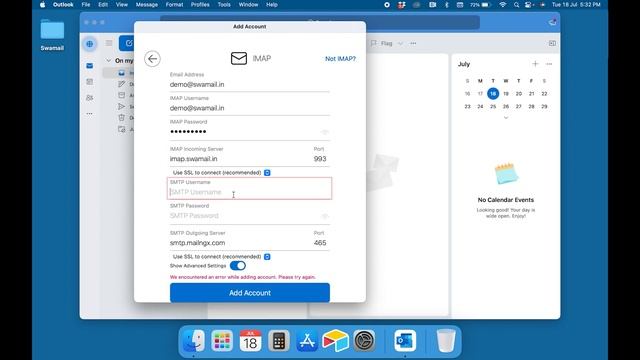This screenshot has height=360, width=640.
Task: Toggle IMAP Use SSL to connect checkbox
Action: (x=267, y=173)
